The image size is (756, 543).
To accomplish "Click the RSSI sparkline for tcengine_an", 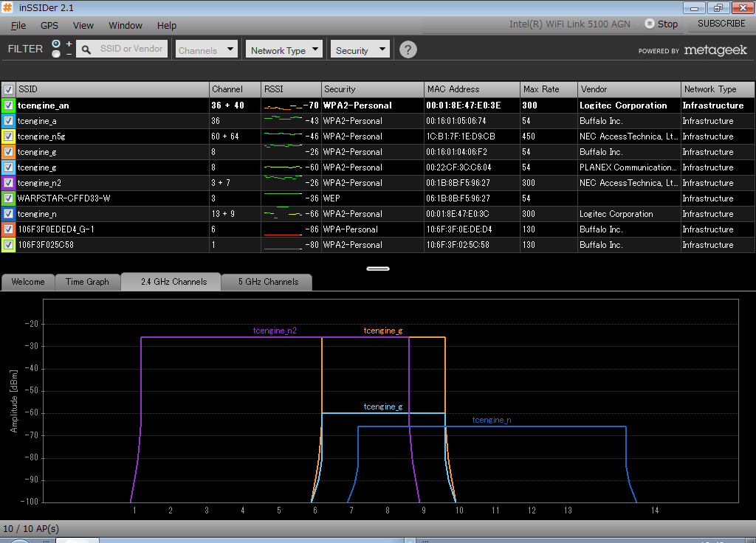I will tap(283, 106).
